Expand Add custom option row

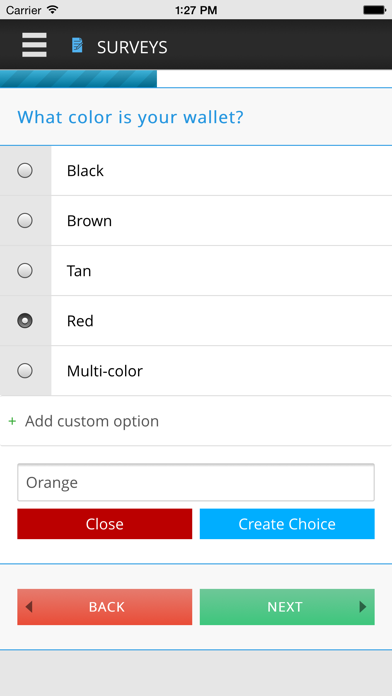point(196,421)
